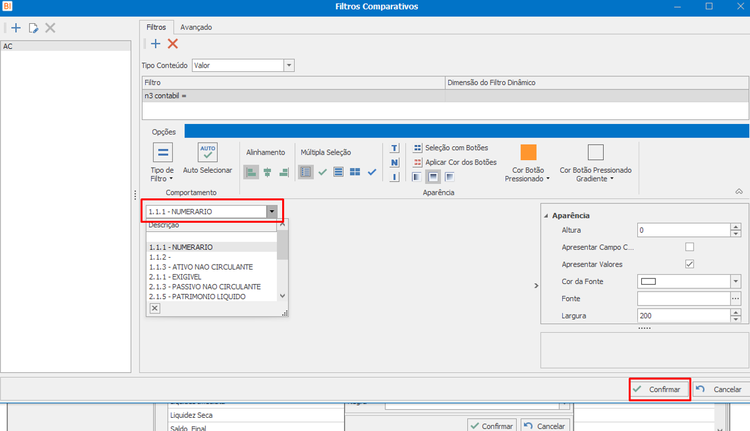Delete the filter using the gray X icon

tap(50, 28)
